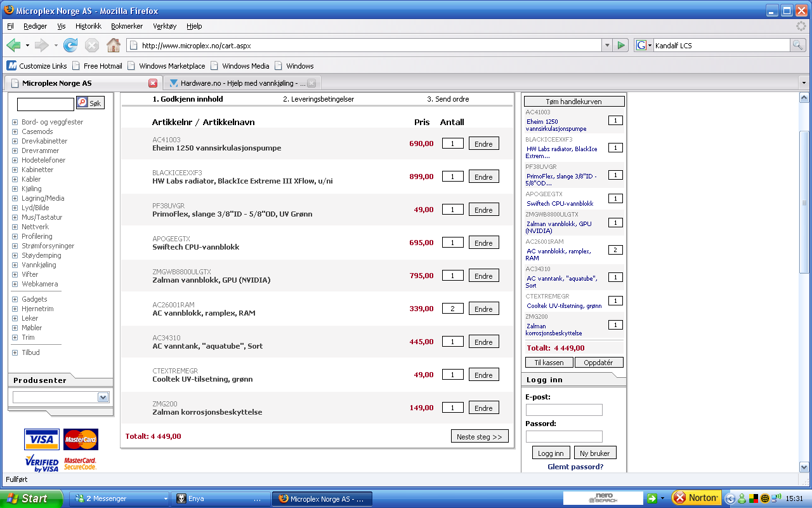Viewport: 812px width, 508px height.
Task: Open the Windows bookmark in the links bar
Action: 294,66
